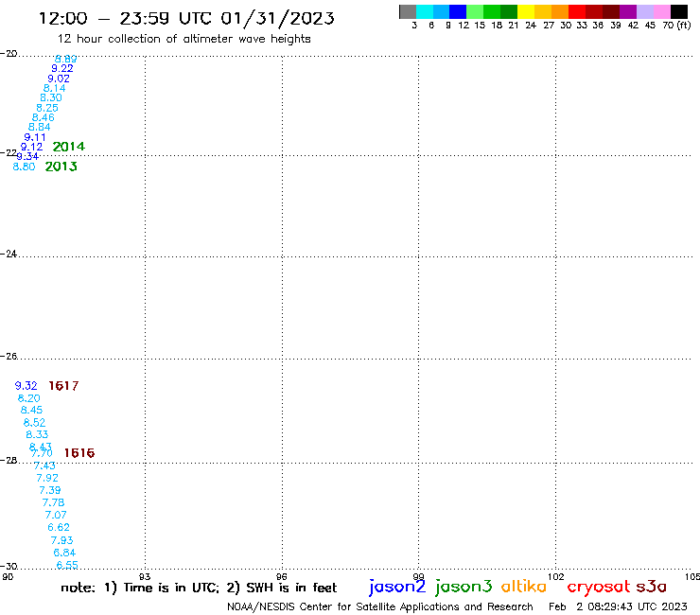Click the wave height value 6.55
This screenshot has height=615, width=700.
(67, 565)
